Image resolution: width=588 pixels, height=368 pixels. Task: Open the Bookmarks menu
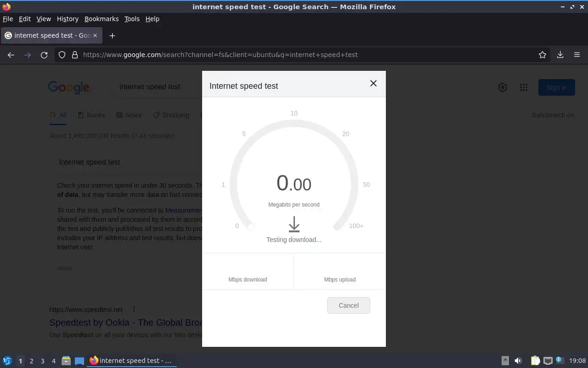(102, 19)
